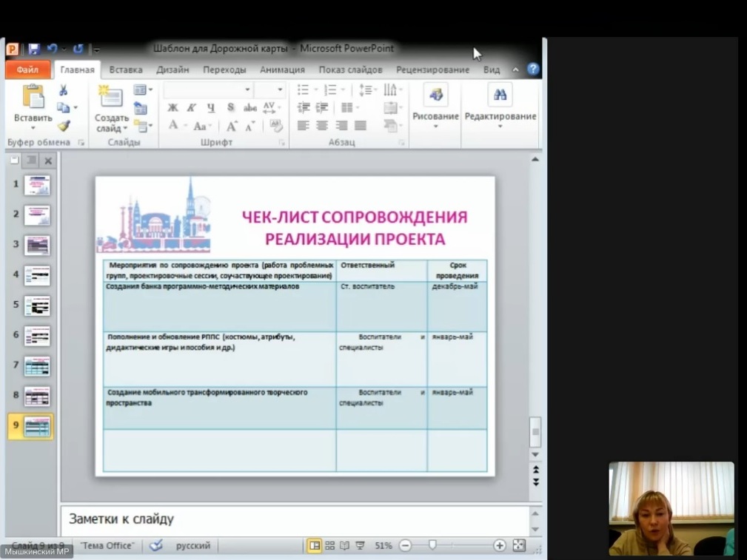Toggle bold formatting Ж
This screenshot has width=747, height=560.
173,107
